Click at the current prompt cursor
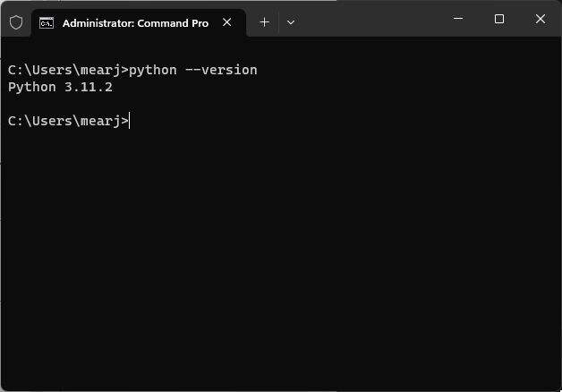 coord(131,121)
